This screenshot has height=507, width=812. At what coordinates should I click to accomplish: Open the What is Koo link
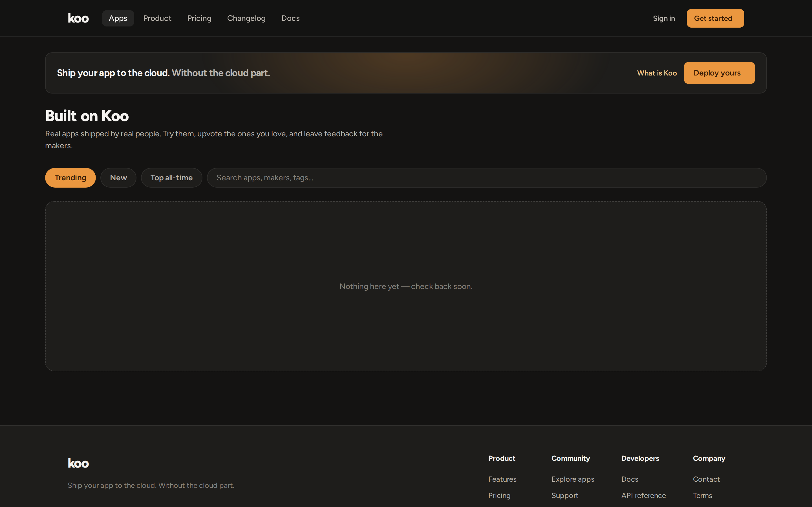click(x=657, y=73)
